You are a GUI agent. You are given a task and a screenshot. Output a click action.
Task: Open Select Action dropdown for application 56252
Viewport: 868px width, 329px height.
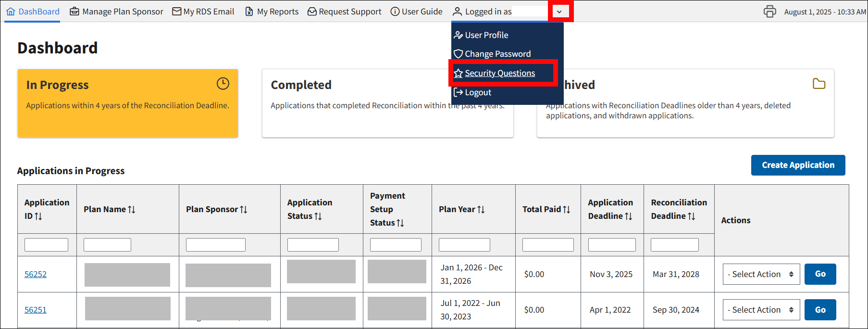761,274
